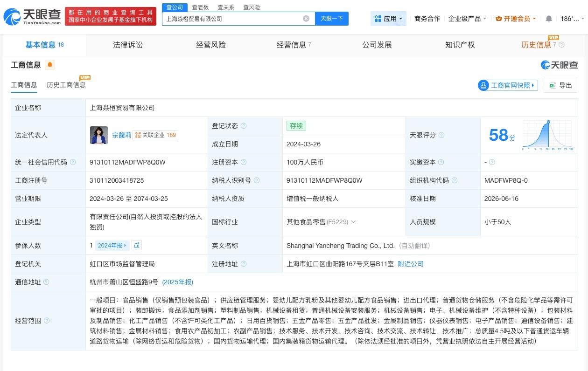Open the 公司发展 tab
Screen dimensions: 588x371
[x=377, y=45]
